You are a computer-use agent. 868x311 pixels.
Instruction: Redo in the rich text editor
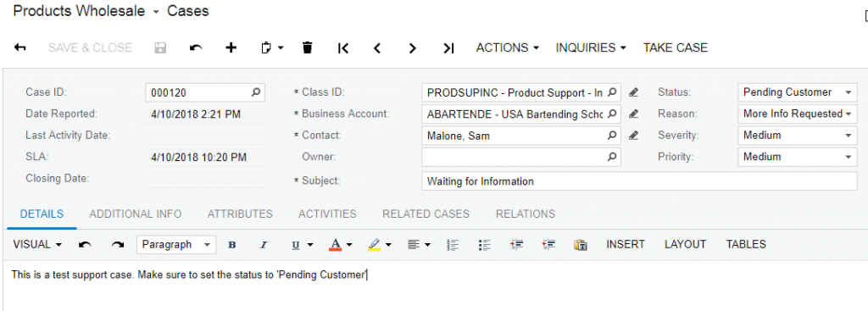(x=117, y=245)
